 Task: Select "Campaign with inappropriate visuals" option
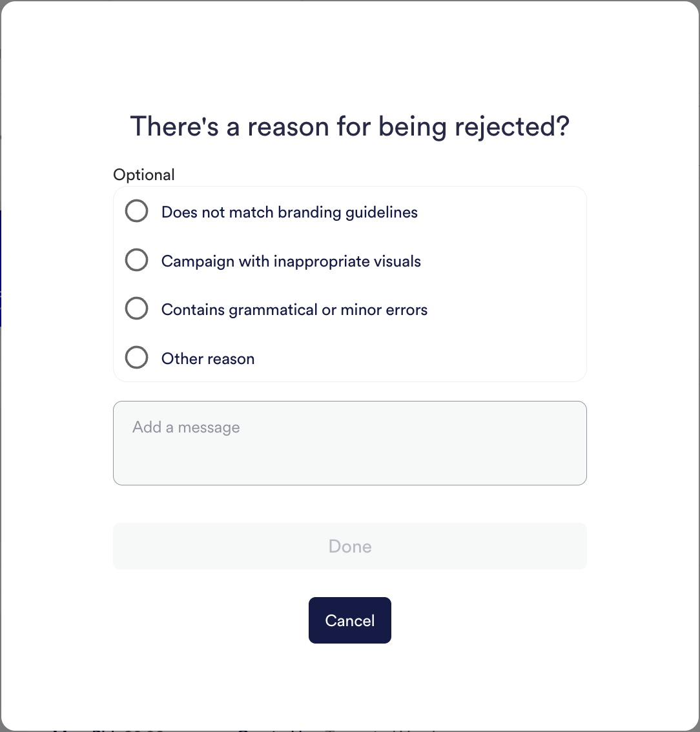(x=136, y=259)
